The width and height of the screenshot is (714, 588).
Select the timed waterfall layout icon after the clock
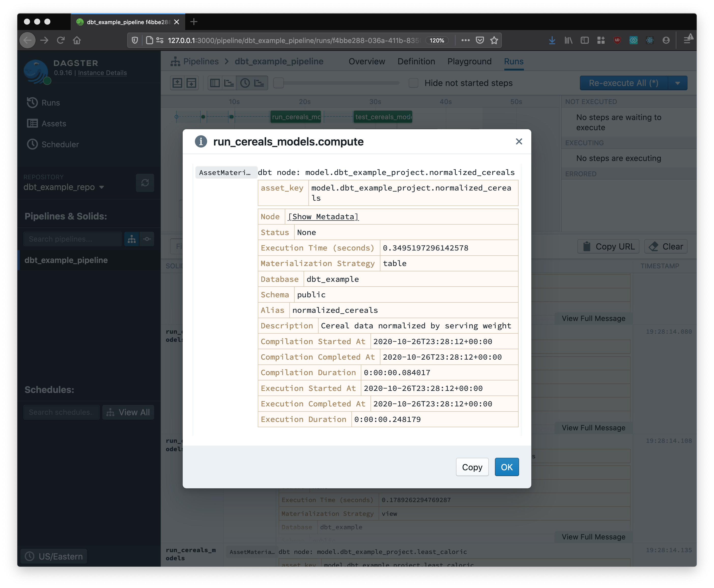click(x=259, y=83)
